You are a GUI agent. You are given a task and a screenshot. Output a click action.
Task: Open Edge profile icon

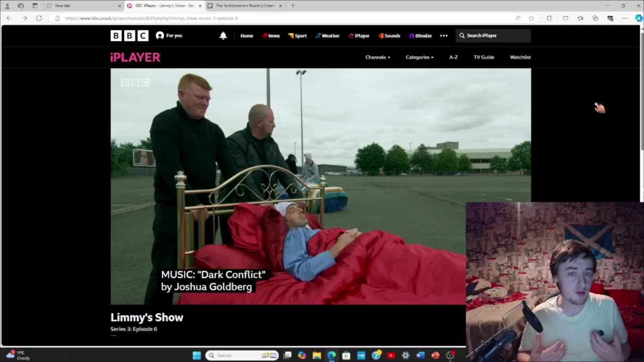coord(7,6)
